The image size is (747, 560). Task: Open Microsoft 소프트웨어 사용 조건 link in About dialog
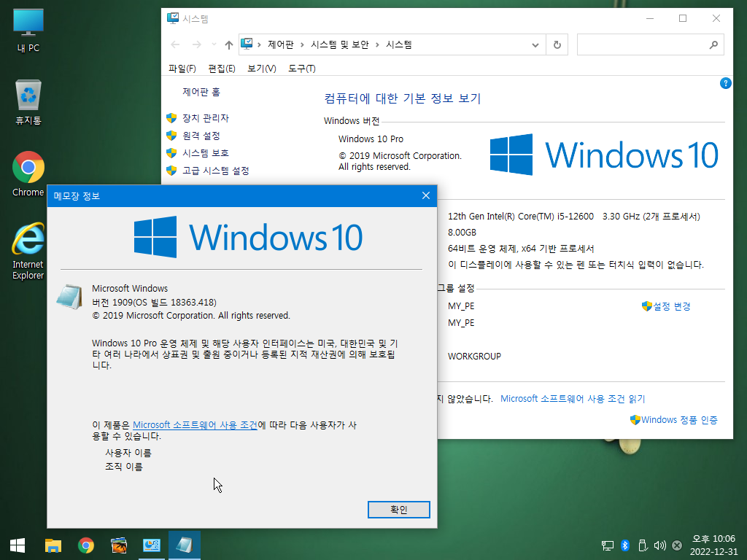195,425
